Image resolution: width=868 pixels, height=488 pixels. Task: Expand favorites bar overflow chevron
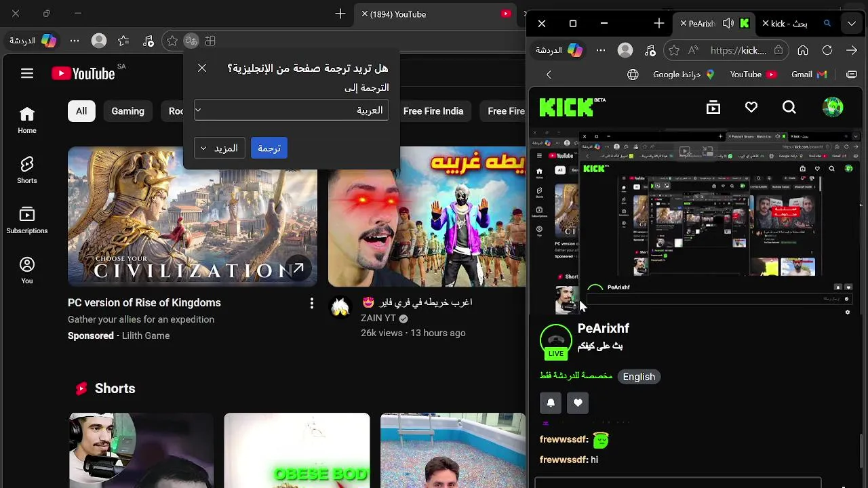point(549,75)
